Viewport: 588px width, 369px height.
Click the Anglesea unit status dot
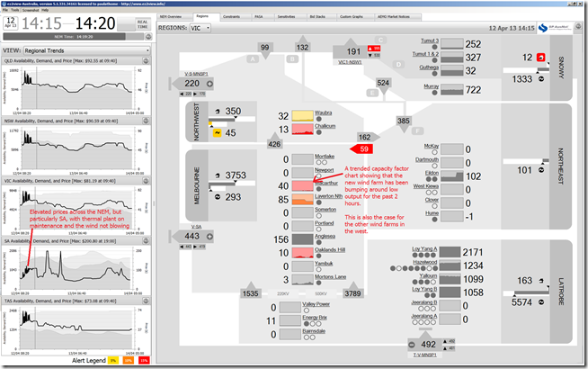pos(319,242)
